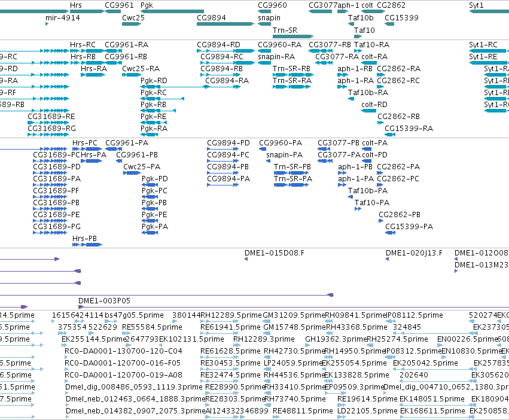Click the DME1-015D08.F clone label

click(275, 253)
